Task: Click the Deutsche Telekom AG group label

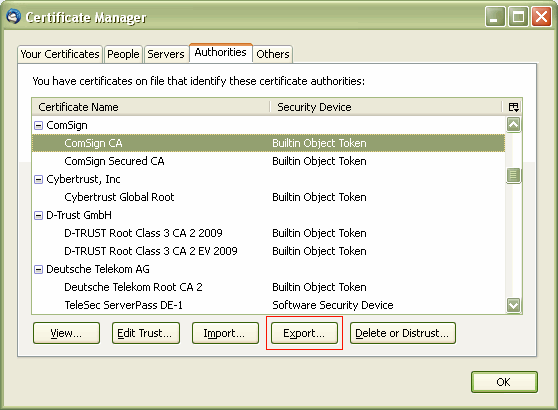Action: click(x=98, y=269)
